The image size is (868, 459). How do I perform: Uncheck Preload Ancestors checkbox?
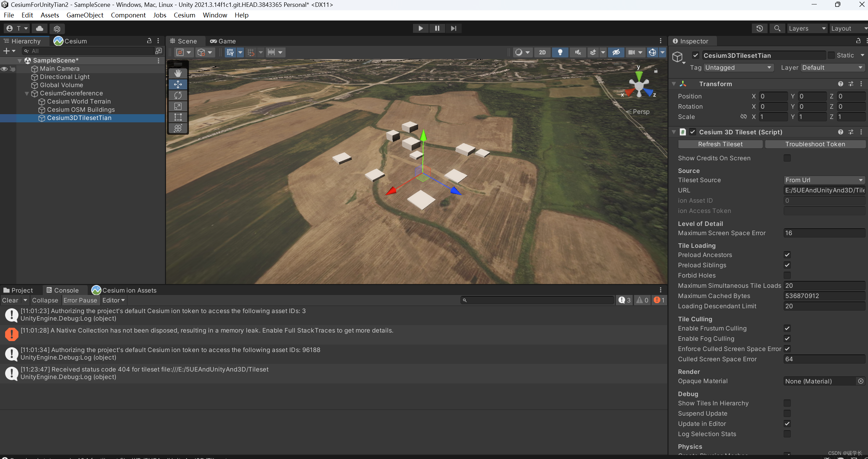[x=787, y=255]
